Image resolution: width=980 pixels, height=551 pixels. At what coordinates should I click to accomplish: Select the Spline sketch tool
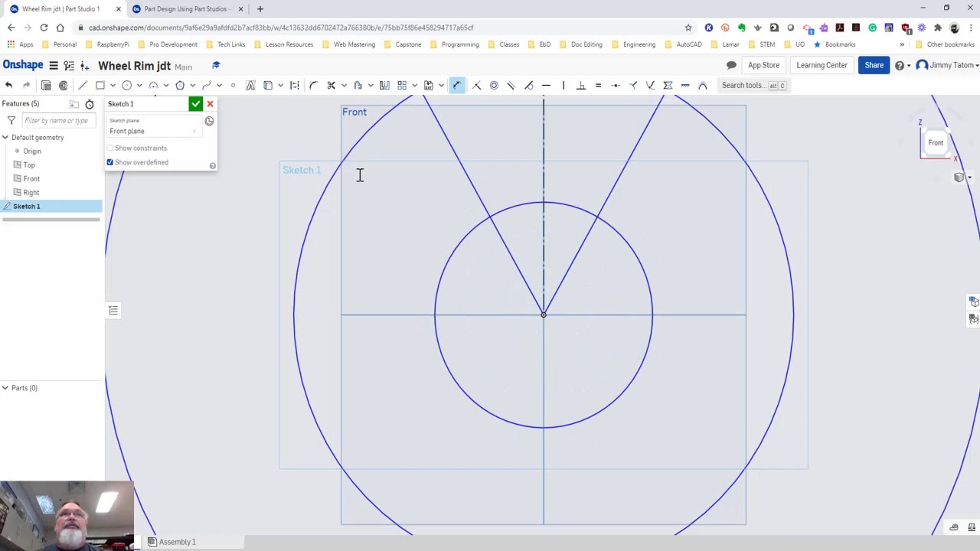(207, 85)
